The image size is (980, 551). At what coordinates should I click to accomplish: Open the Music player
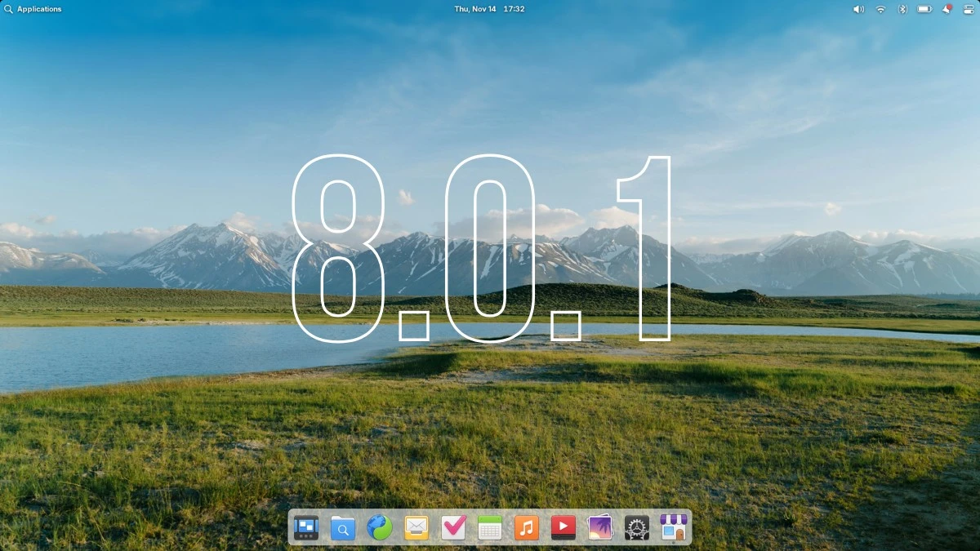click(x=526, y=527)
